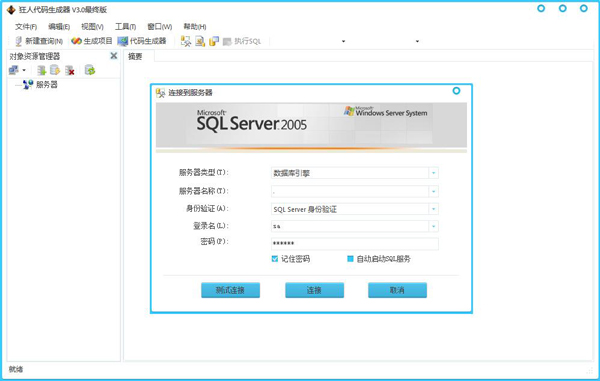This screenshot has height=381, width=600.
Task: Open the dropdown arrow beside the connect icon
Action: point(24,70)
